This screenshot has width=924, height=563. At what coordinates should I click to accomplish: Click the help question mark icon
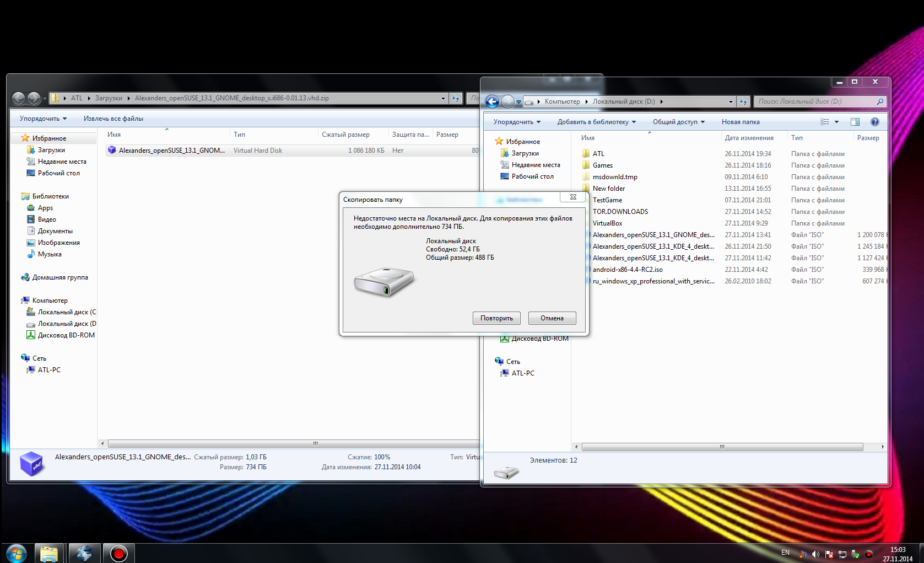click(x=874, y=122)
